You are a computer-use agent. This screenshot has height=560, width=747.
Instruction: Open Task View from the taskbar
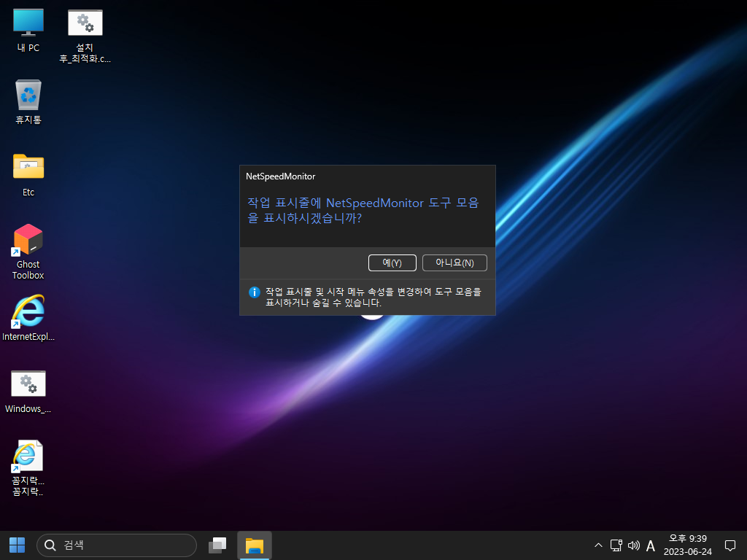point(217,545)
